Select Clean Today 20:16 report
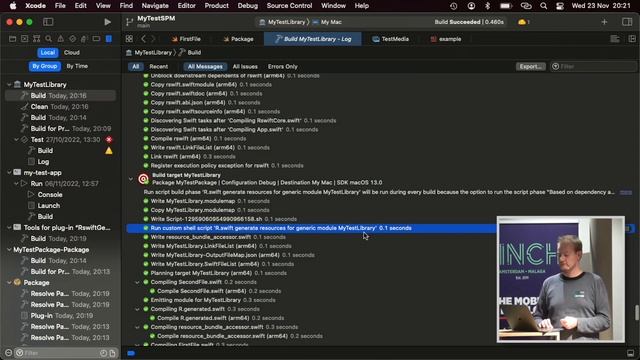This screenshot has width=640, height=360. (60, 107)
